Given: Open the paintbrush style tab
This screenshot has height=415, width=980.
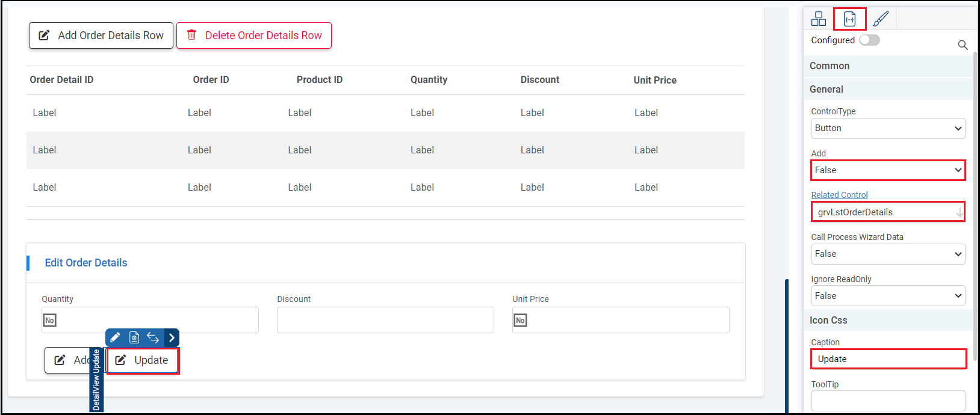Looking at the screenshot, I should click(x=880, y=19).
